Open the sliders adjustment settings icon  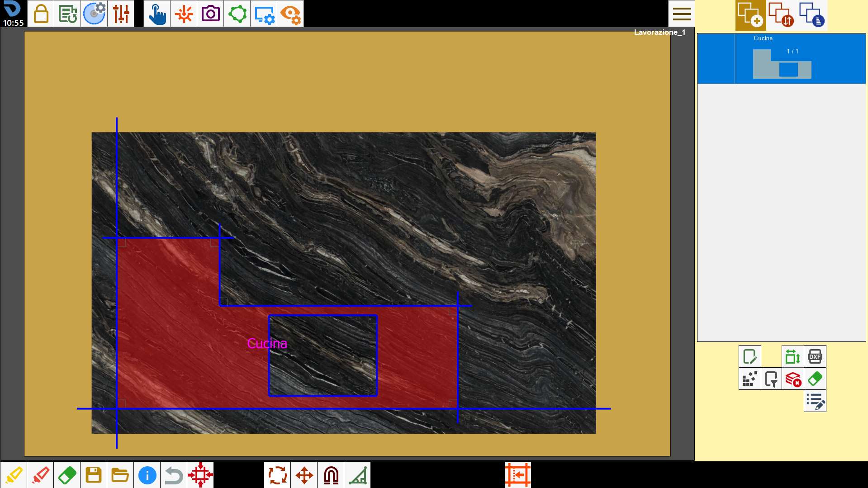coord(121,14)
